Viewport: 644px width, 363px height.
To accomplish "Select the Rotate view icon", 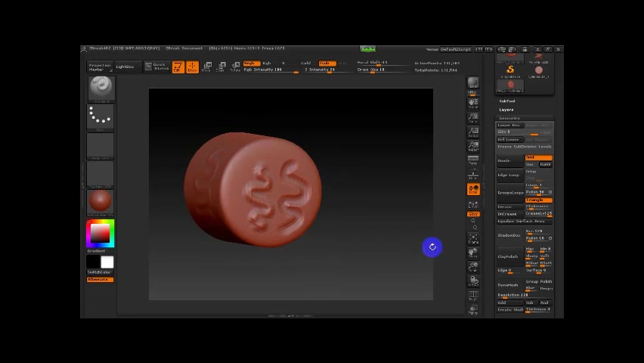I will point(473,281).
